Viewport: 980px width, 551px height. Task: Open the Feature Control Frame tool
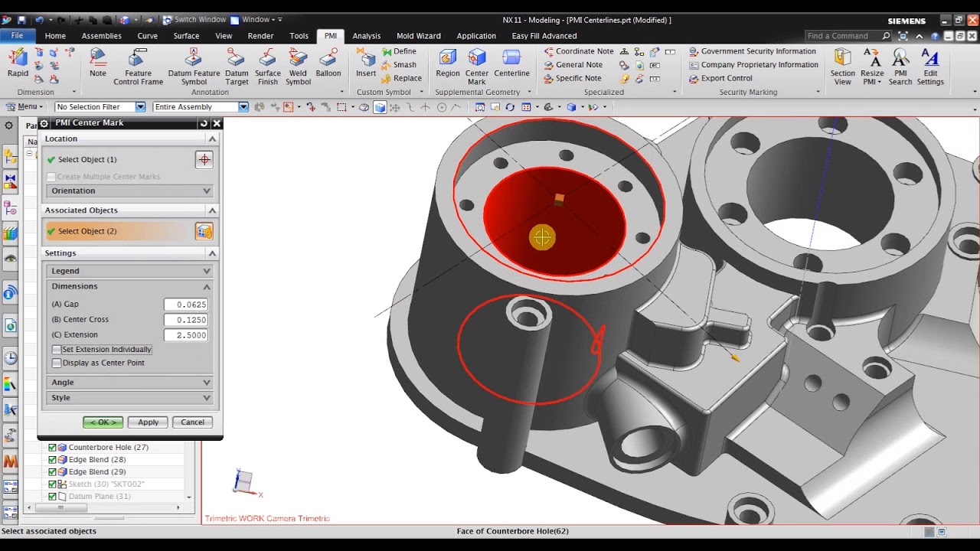coord(138,67)
